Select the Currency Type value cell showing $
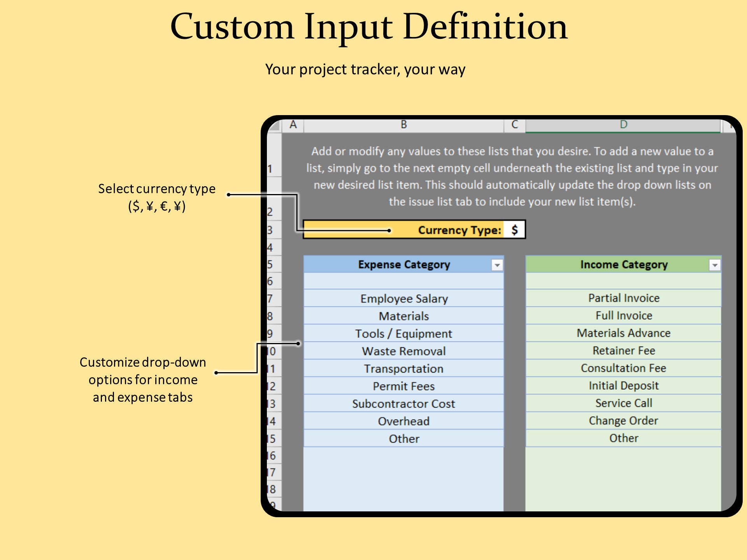The height and width of the screenshot is (560, 747). pos(514,230)
